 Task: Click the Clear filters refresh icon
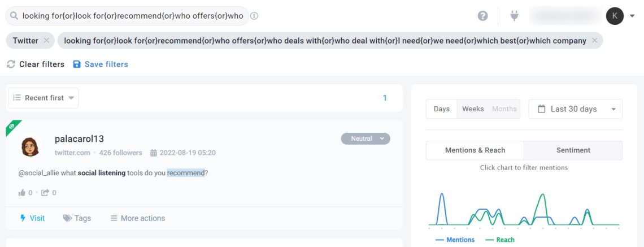11,64
